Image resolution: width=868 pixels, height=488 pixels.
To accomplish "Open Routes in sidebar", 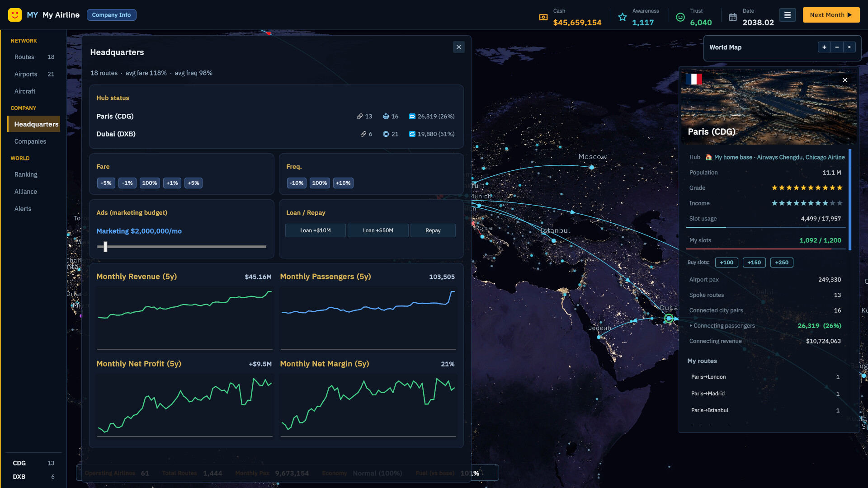I will coord(34,57).
